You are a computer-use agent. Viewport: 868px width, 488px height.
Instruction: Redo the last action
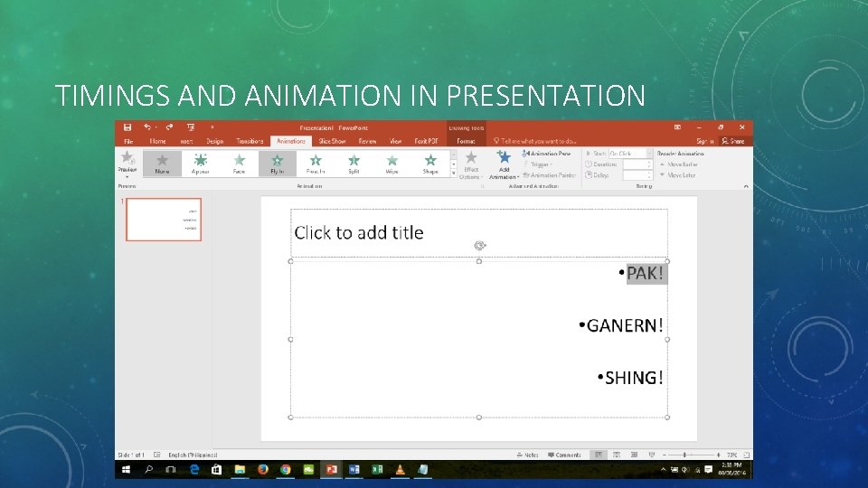click(x=169, y=127)
